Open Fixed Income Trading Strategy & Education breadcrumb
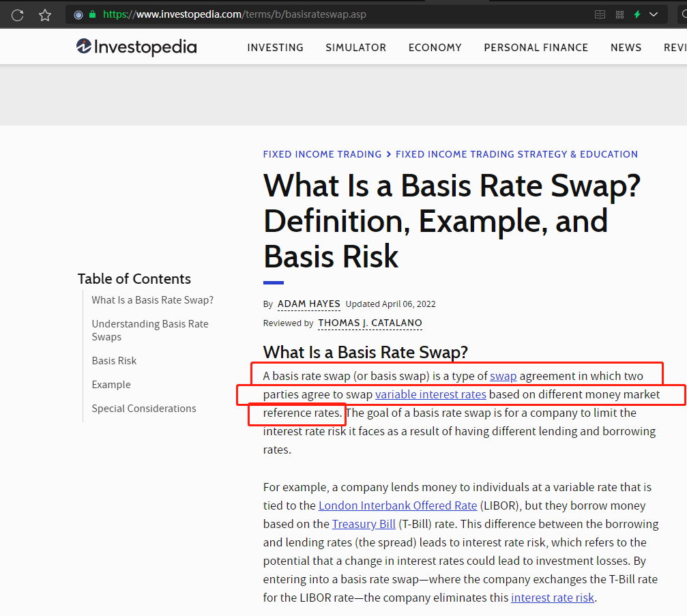The width and height of the screenshot is (687, 616). click(516, 154)
